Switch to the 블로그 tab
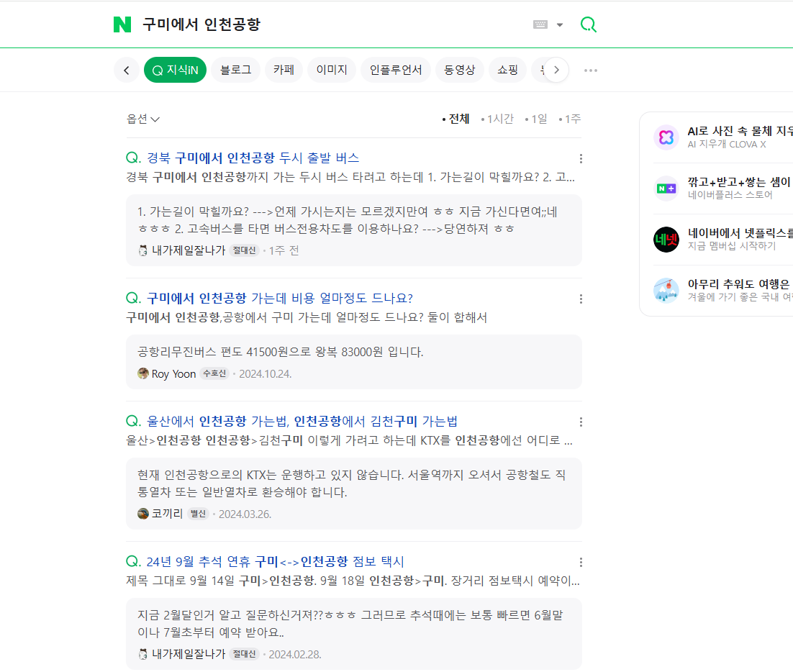 (x=236, y=70)
